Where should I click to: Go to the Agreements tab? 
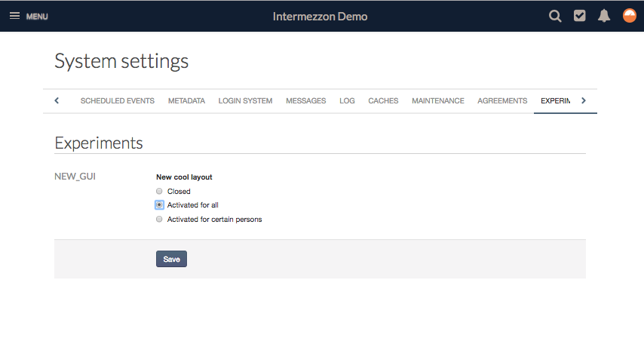point(502,101)
